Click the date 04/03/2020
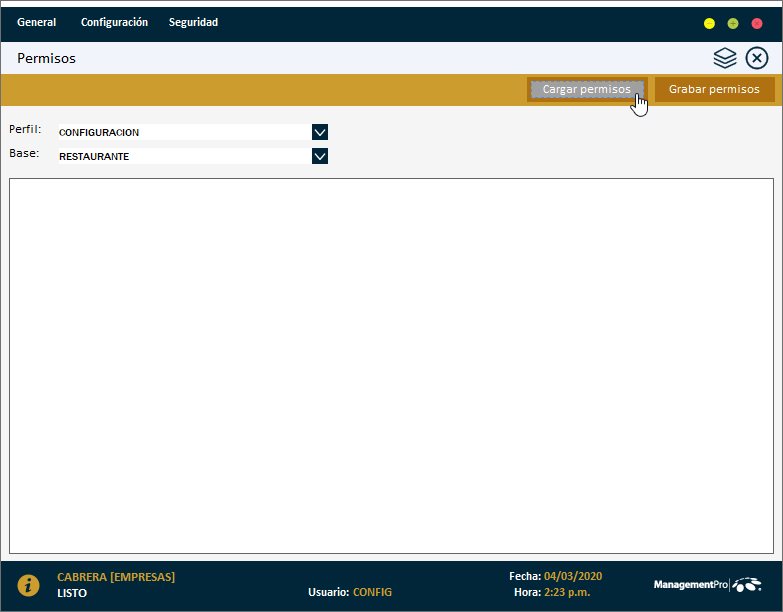Image resolution: width=783 pixels, height=612 pixels. coord(573,576)
